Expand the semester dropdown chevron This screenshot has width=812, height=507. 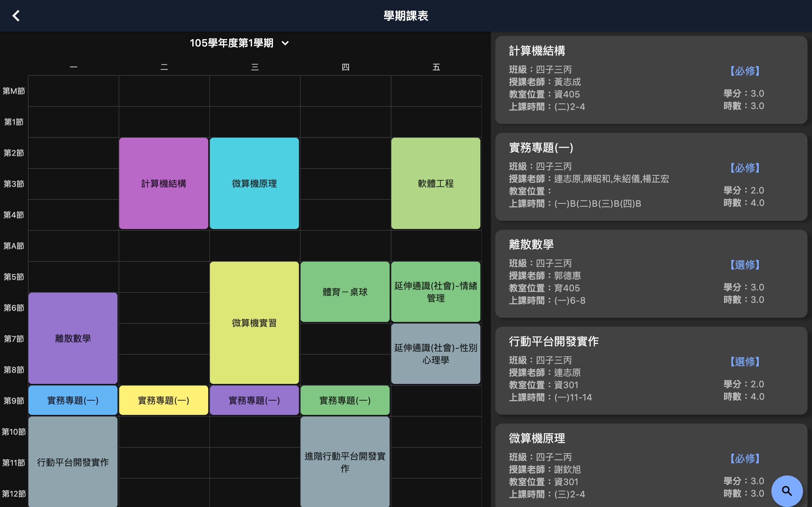point(285,43)
